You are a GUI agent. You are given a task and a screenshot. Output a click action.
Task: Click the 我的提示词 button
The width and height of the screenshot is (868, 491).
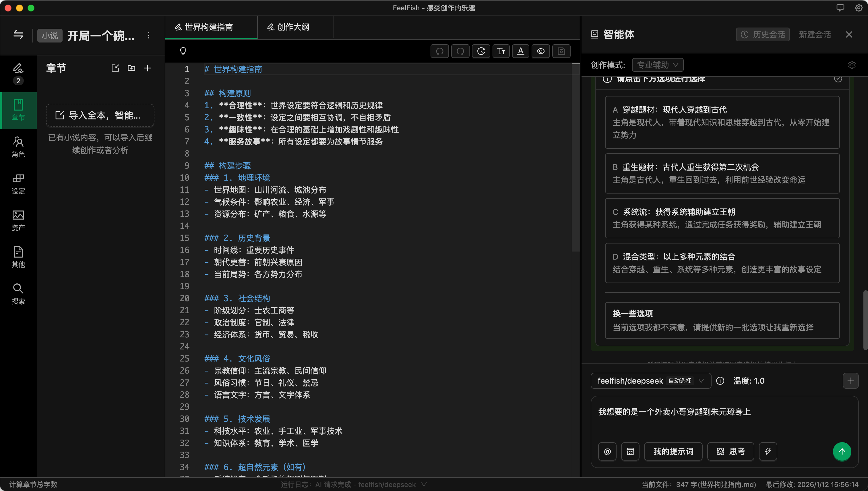click(673, 451)
